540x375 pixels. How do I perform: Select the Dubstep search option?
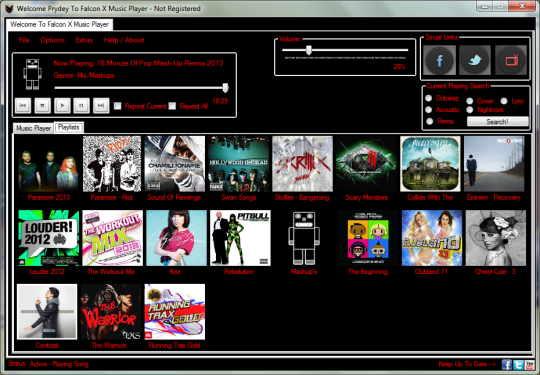tap(428, 98)
